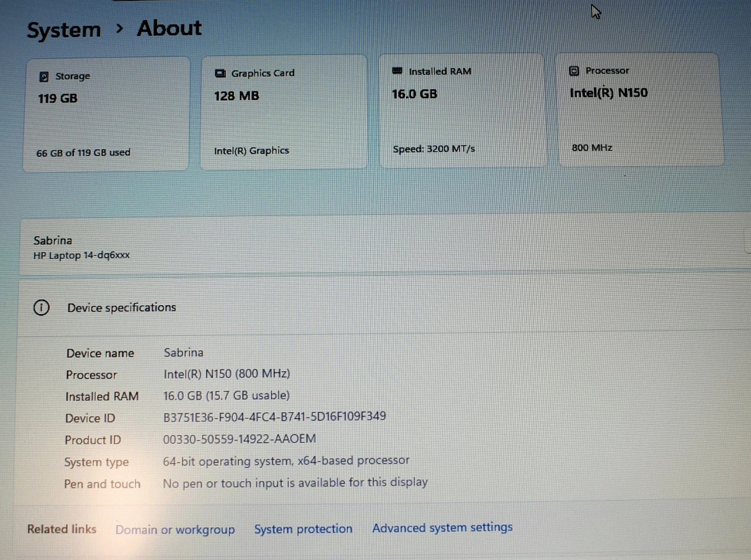The image size is (751, 560).
Task: Click the 'Device ID' label
Action: (x=90, y=418)
